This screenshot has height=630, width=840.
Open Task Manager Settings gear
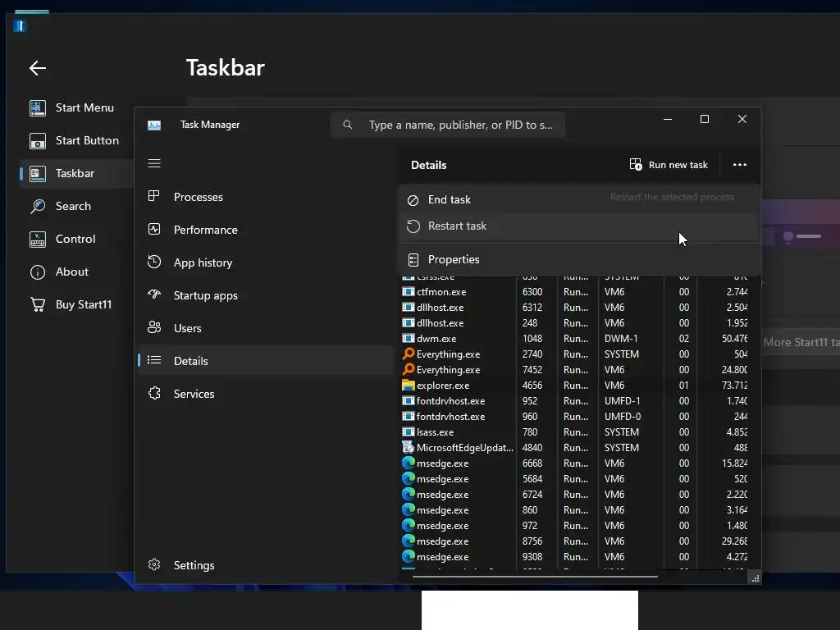[x=154, y=564]
